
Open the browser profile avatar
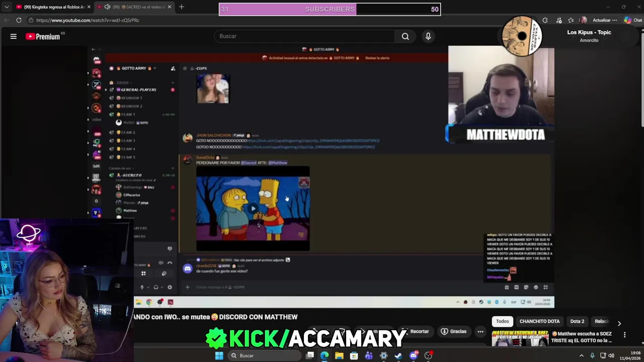coord(583,20)
